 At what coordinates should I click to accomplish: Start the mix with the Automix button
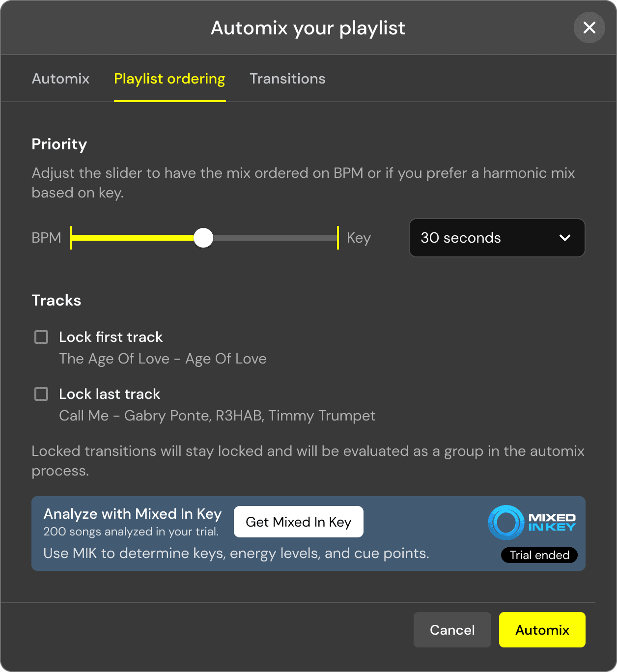(x=542, y=630)
